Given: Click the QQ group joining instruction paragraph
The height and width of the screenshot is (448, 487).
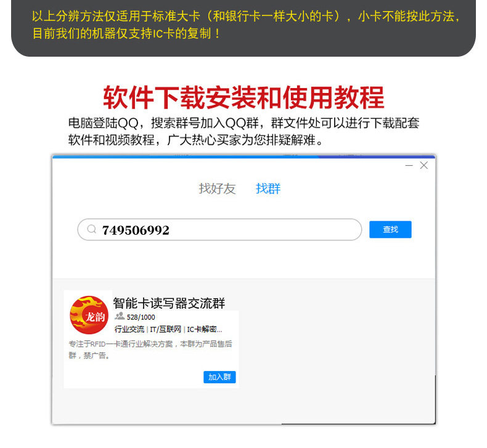Looking at the screenshot, I should pos(244,132).
